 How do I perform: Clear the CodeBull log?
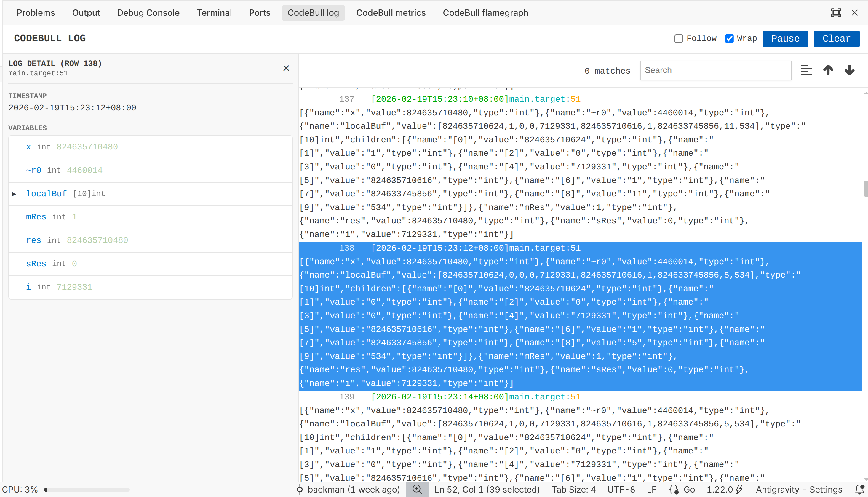(x=836, y=39)
